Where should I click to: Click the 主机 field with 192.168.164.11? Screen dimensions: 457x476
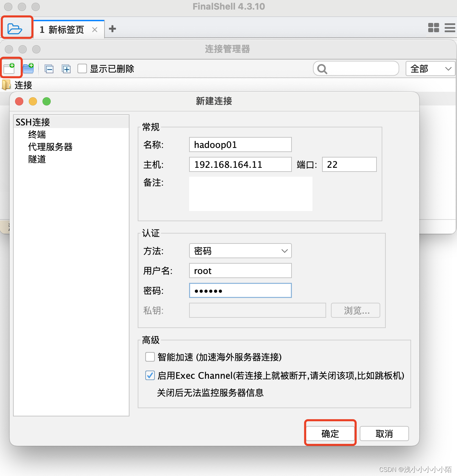(240, 164)
